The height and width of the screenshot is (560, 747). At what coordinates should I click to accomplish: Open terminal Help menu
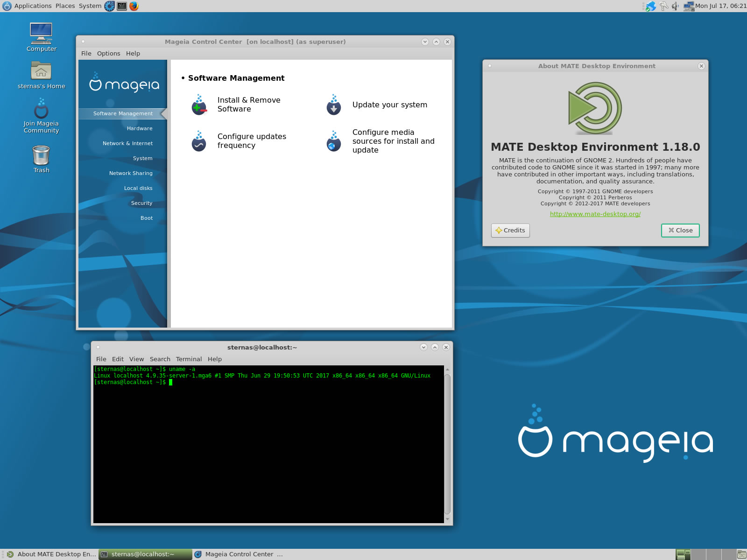(215, 359)
